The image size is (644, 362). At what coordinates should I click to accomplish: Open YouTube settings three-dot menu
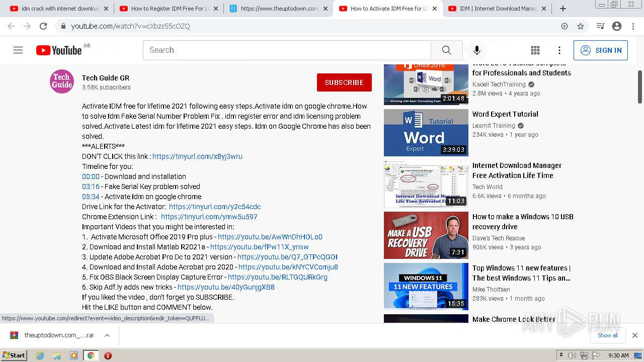click(559, 50)
